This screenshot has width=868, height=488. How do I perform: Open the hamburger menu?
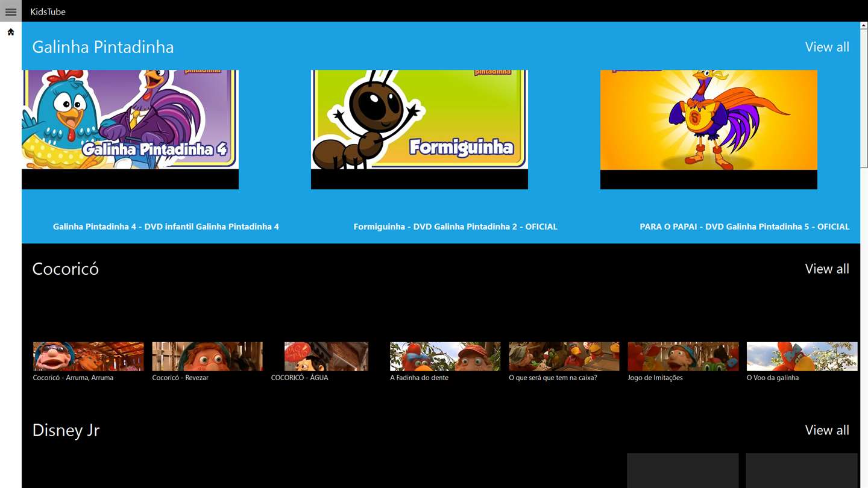(11, 11)
